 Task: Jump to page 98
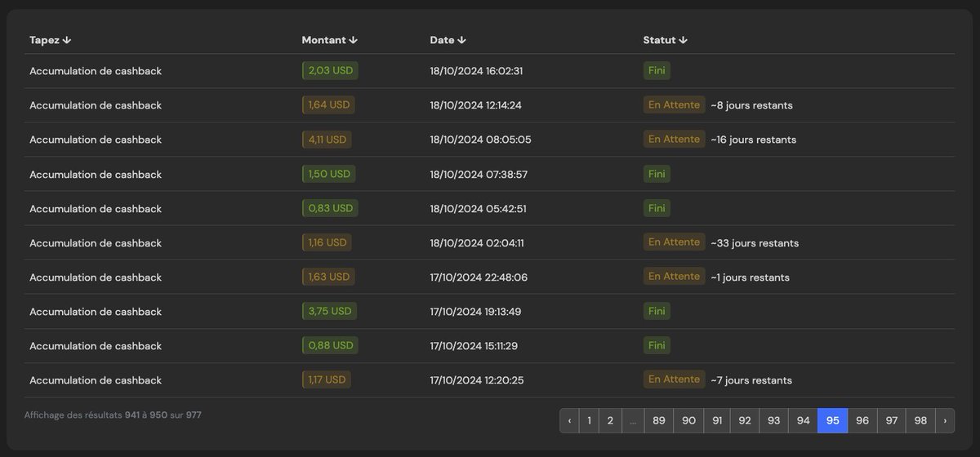tap(920, 420)
